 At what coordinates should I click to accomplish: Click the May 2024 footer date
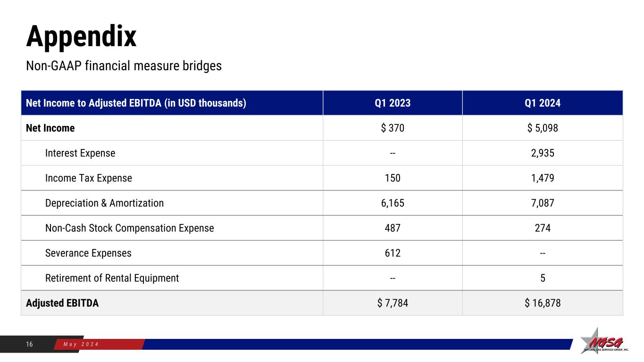tap(81, 345)
